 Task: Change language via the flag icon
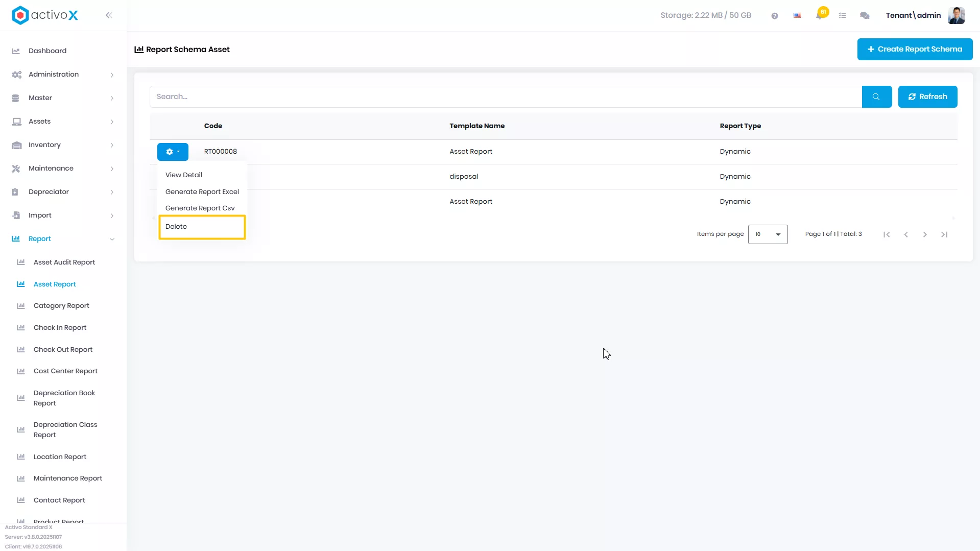[797, 16]
